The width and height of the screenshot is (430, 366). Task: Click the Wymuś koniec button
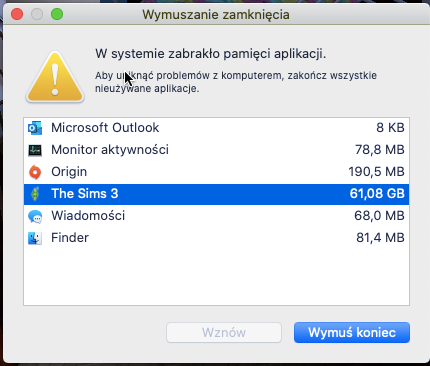coord(352,332)
